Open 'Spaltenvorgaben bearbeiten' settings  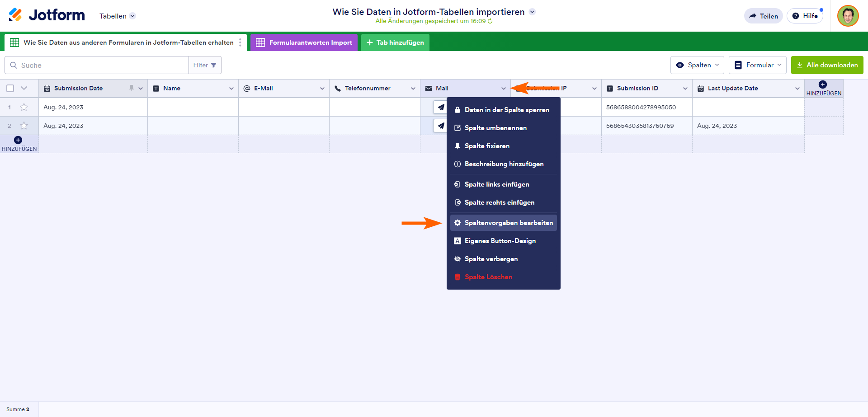(504, 223)
